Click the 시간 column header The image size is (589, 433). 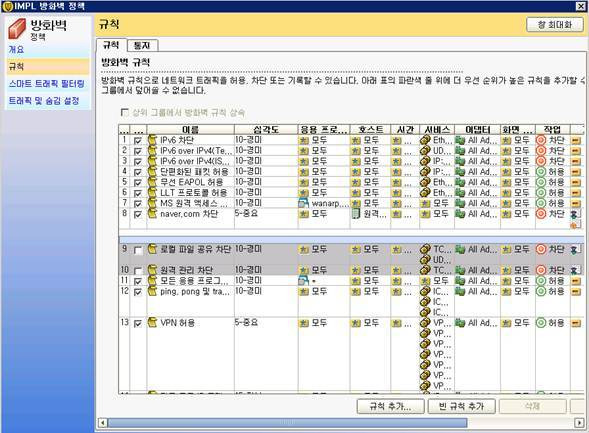coord(405,130)
